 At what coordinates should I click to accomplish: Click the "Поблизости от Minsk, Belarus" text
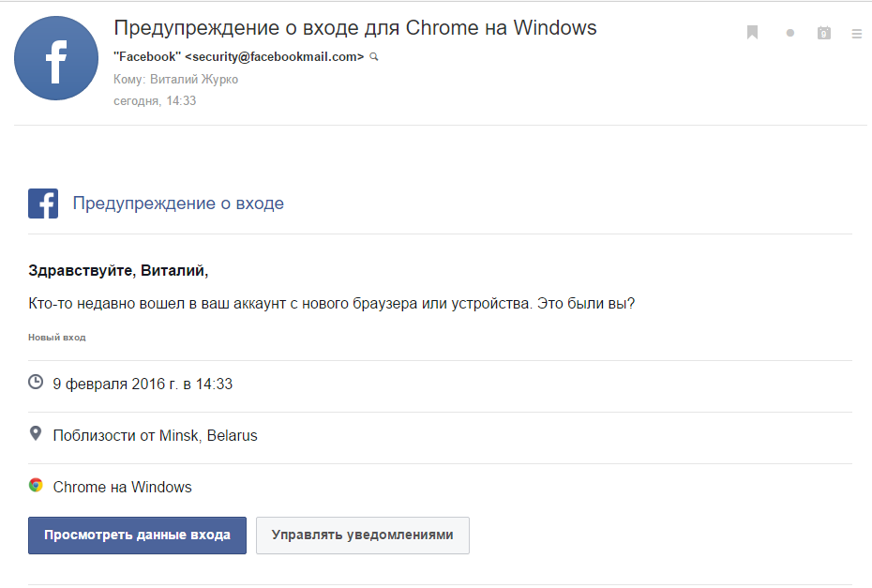(x=156, y=435)
